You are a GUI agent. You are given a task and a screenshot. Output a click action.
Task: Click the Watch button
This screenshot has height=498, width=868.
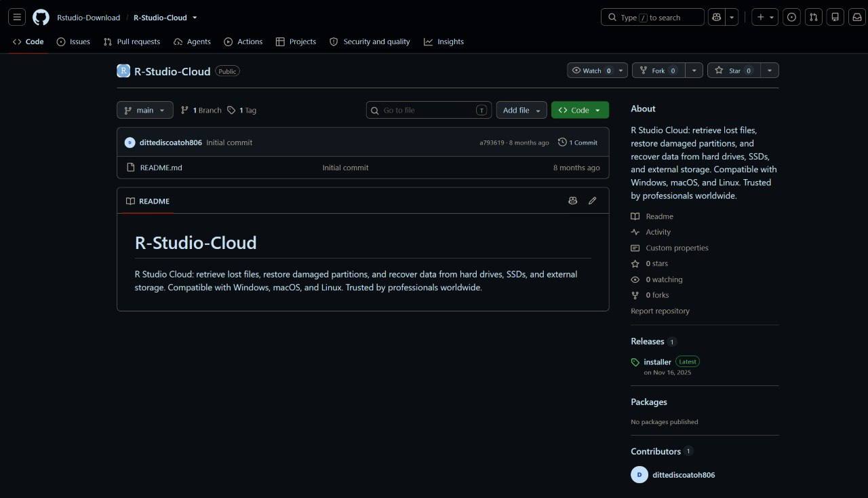597,71
